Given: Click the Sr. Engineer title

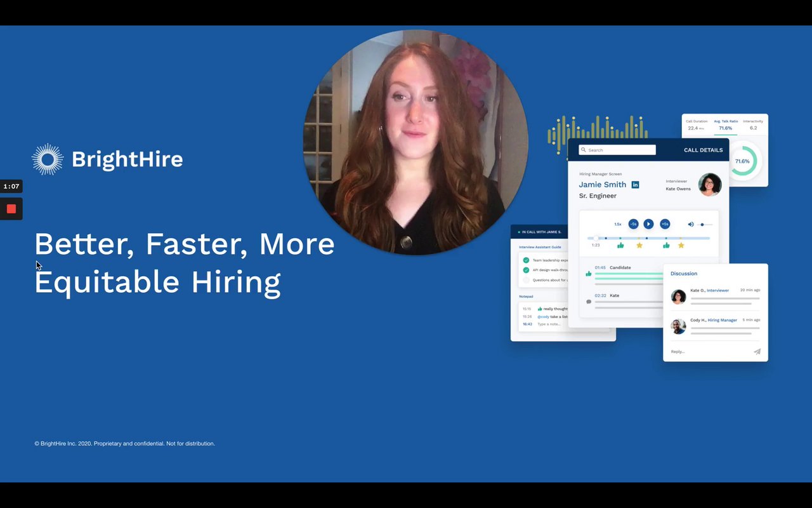Looking at the screenshot, I should coord(598,196).
